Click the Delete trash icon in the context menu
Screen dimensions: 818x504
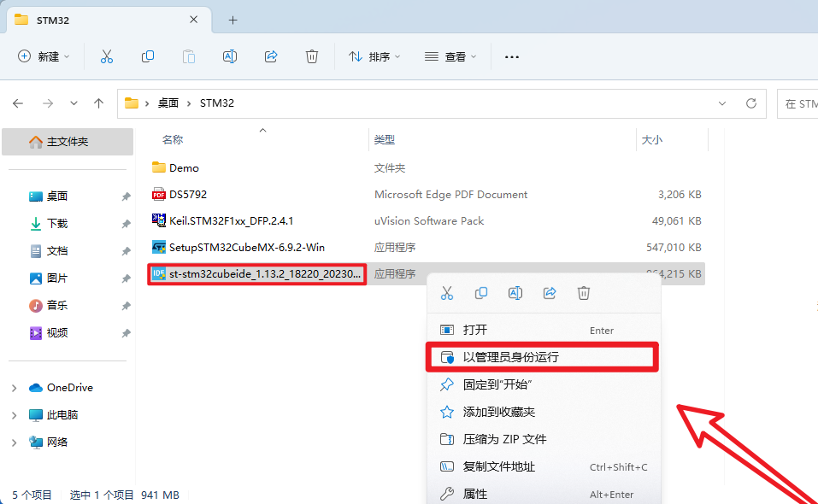click(x=583, y=293)
